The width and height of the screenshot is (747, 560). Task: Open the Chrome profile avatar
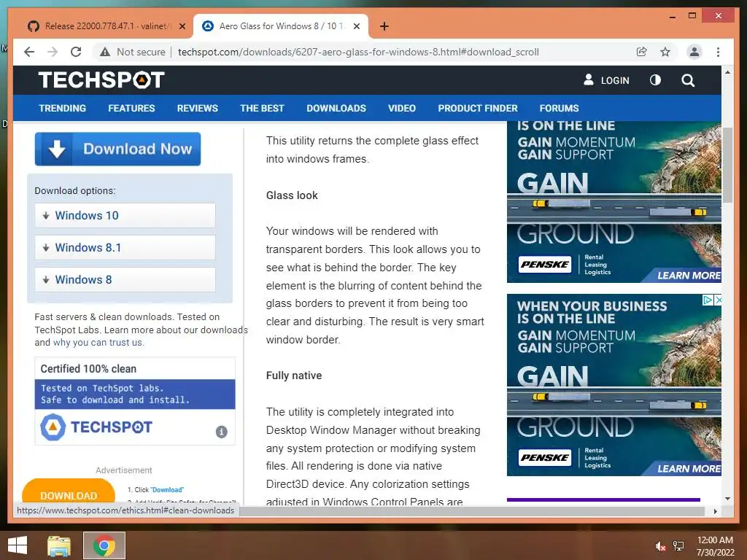[694, 52]
